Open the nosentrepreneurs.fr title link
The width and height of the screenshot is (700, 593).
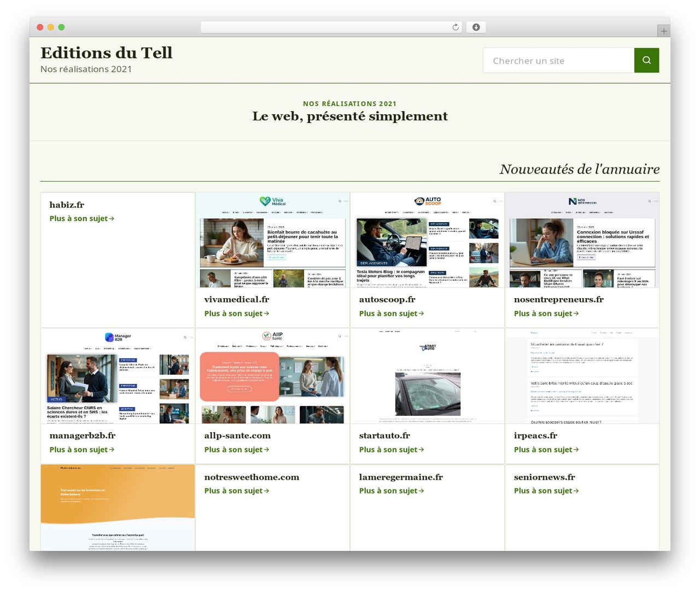click(x=559, y=299)
